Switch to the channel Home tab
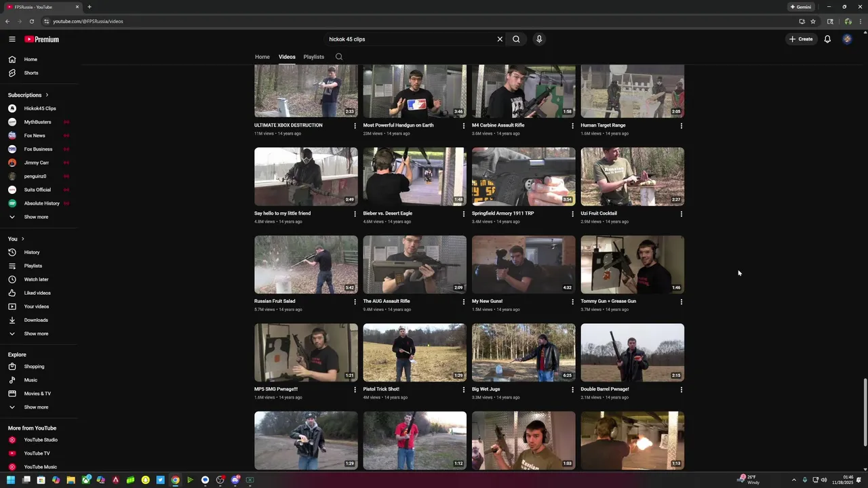The width and height of the screenshot is (868, 488). pos(262,57)
